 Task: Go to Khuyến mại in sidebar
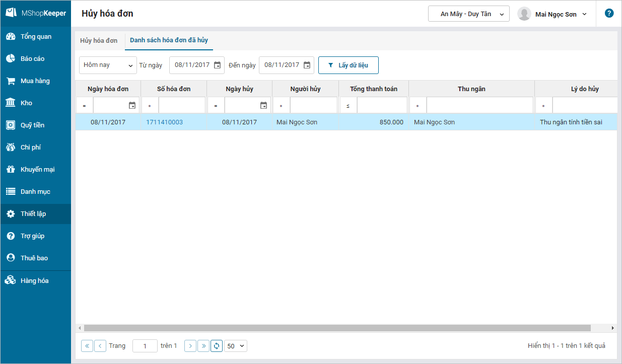pos(37,170)
